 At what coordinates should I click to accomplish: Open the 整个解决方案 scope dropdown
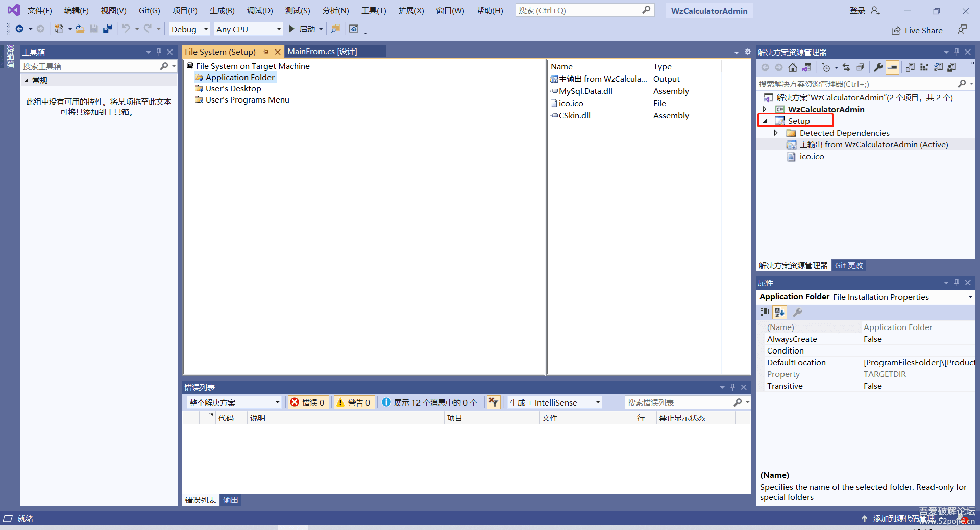[x=234, y=402]
